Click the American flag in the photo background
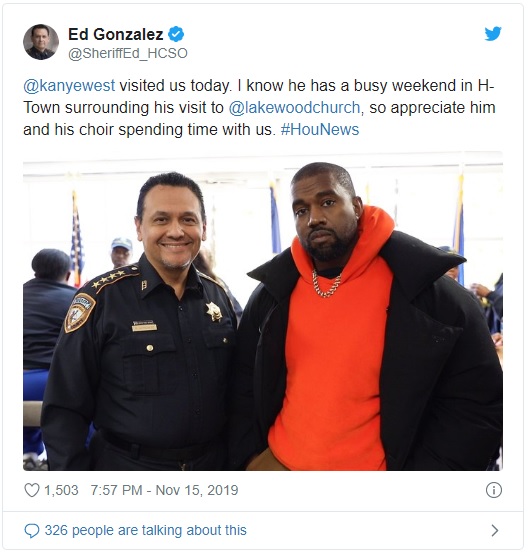This screenshot has width=531, height=557. 76,240
